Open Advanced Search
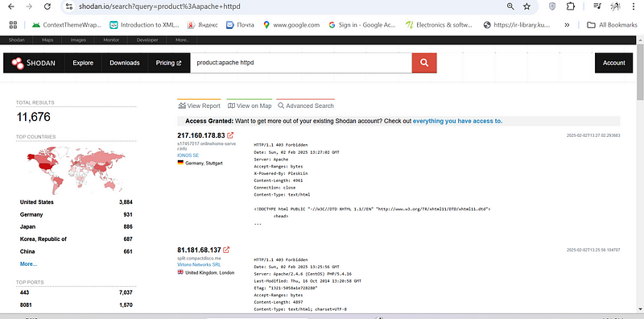This screenshot has width=644, height=319. (x=306, y=106)
